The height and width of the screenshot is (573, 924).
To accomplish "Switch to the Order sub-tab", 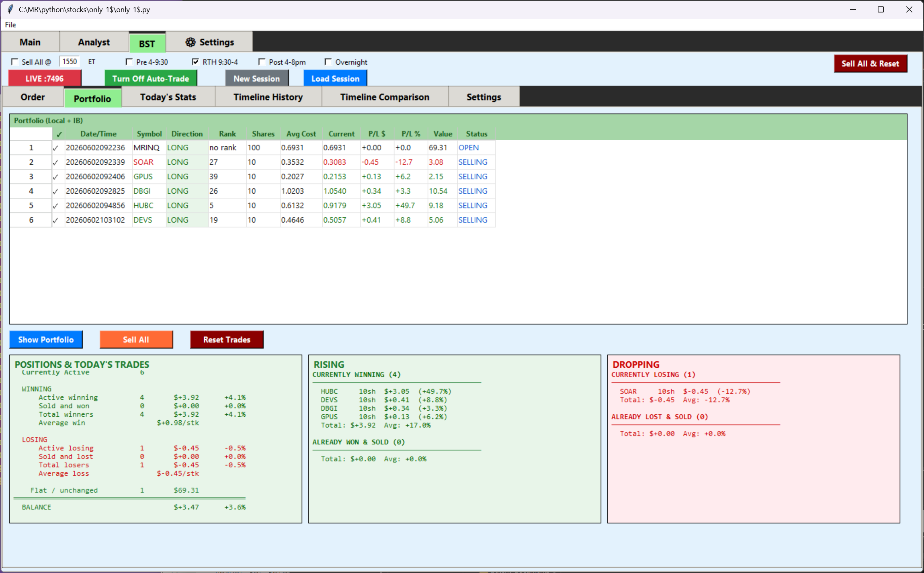I will pos(33,97).
